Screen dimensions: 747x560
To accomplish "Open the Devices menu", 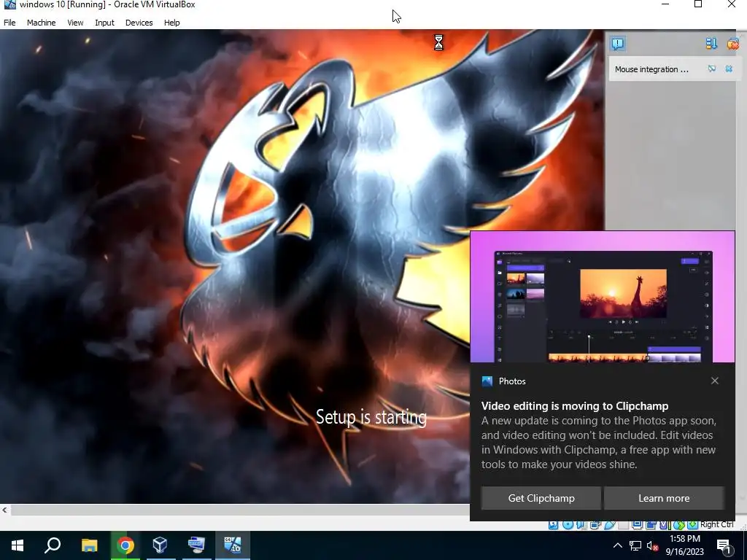I will (x=139, y=23).
